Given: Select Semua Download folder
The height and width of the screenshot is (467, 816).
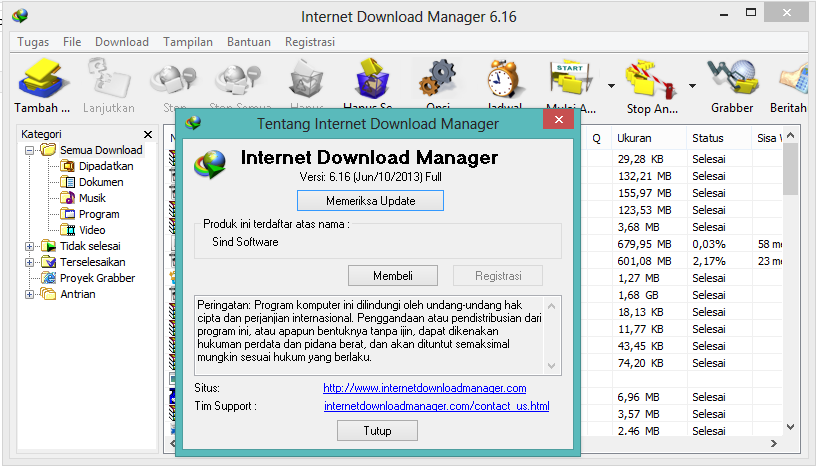Looking at the screenshot, I should 101,150.
